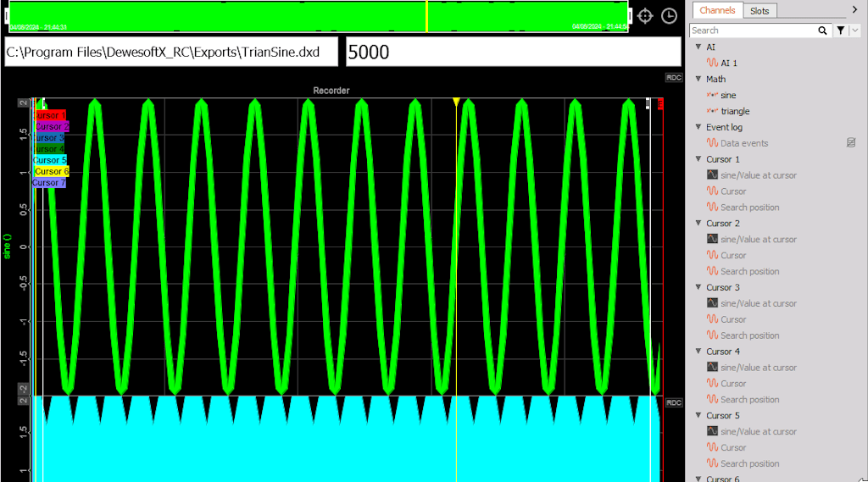Screen dimensions: 868x482
Task: Select the Cursor 4 dark green label
Action: click(x=48, y=149)
